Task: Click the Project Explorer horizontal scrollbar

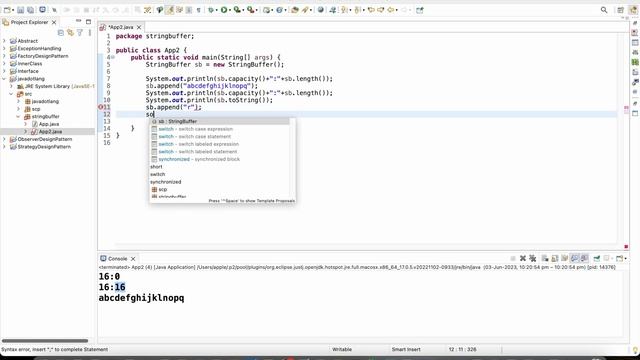Action: tap(45, 340)
